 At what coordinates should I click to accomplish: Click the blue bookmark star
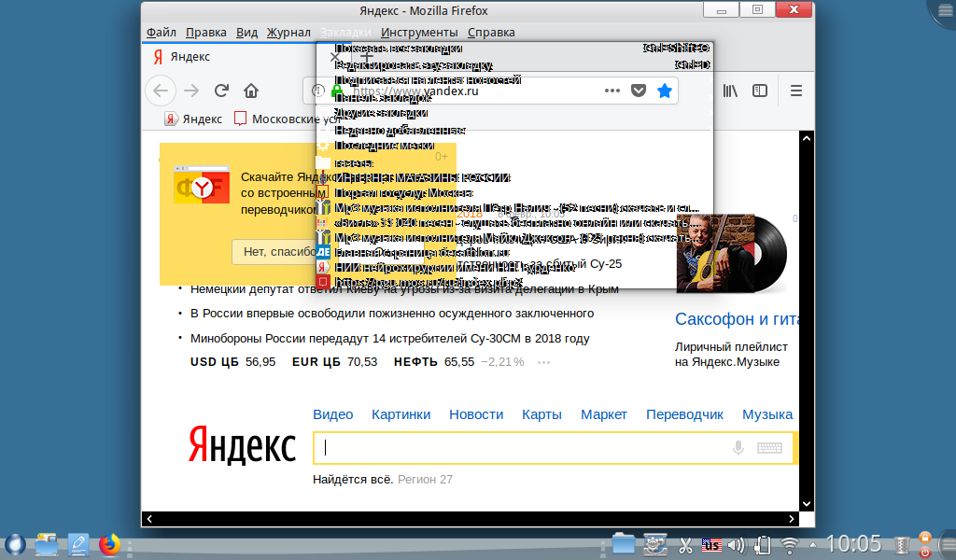point(665,91)
